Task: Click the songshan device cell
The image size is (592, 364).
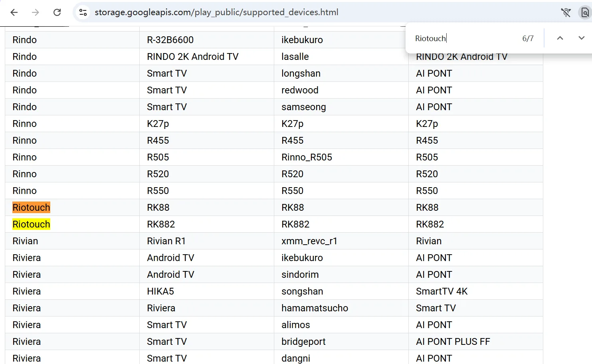Action: pos(341,291)
